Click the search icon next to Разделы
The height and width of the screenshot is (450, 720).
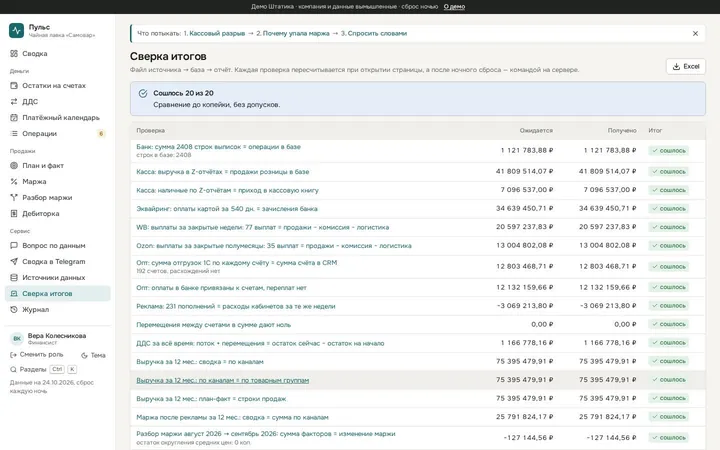point(13,369)
